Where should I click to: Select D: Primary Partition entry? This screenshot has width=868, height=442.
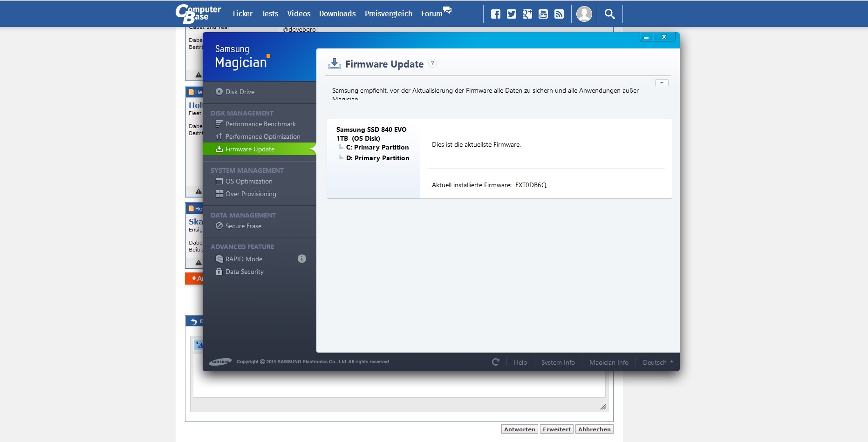coord(377,158)
